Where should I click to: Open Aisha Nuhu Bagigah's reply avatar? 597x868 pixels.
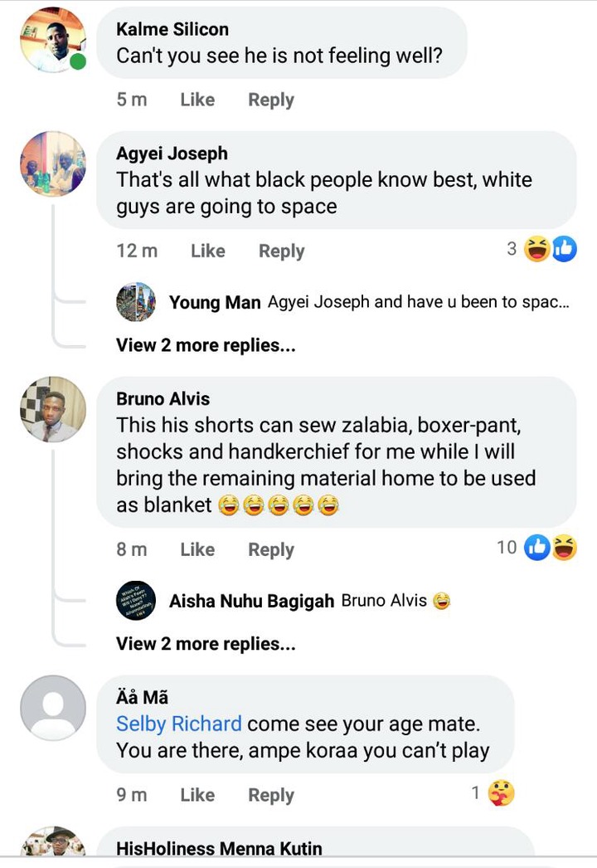pos(136,601)
